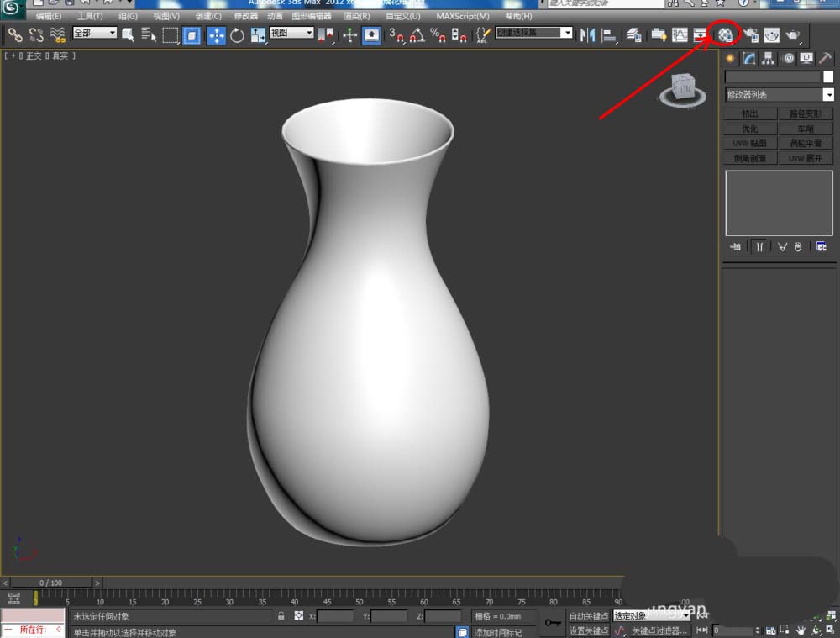
Task: Open the Hierarchy panel tab icon
Action: 768,58
